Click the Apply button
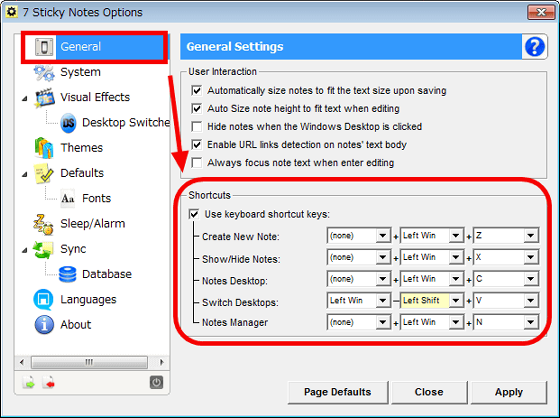 (x=509, y=392)
